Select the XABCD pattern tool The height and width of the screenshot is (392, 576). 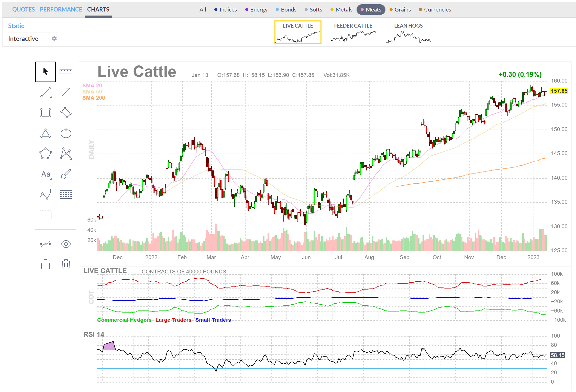click(66, 154)
